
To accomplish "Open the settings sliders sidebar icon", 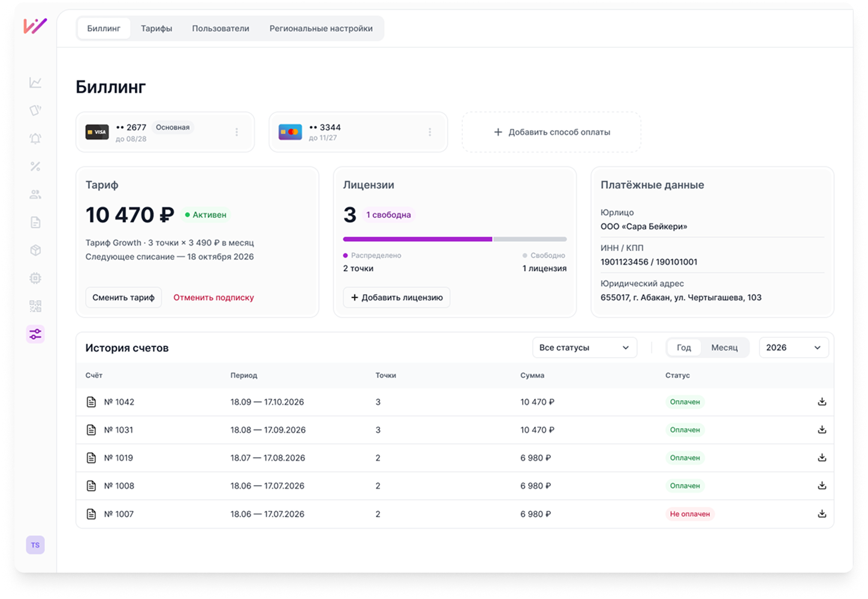I will coord(35,334).
